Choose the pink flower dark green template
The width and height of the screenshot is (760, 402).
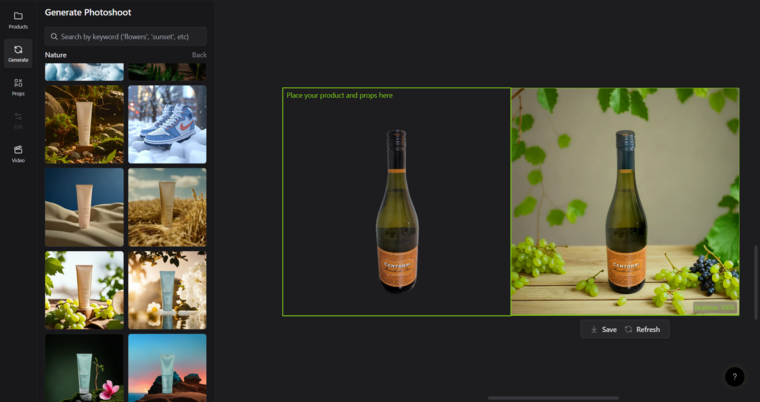(x=84, y=367)
